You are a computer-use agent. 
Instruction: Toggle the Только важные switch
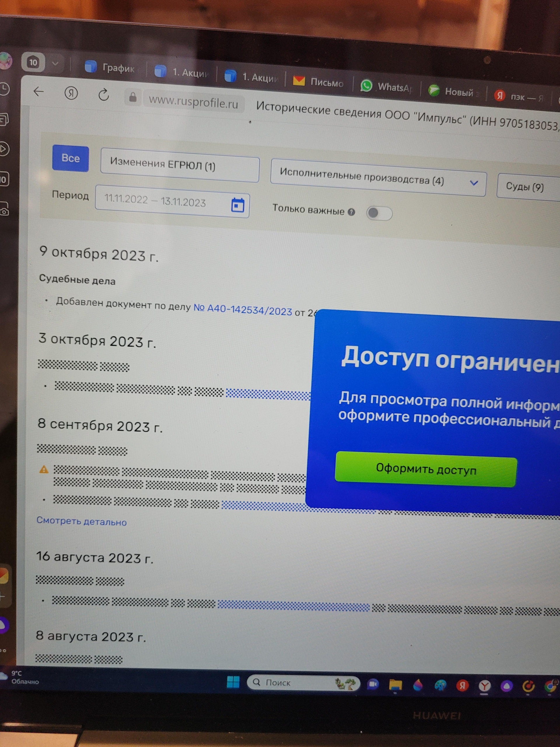pos(379,213)
